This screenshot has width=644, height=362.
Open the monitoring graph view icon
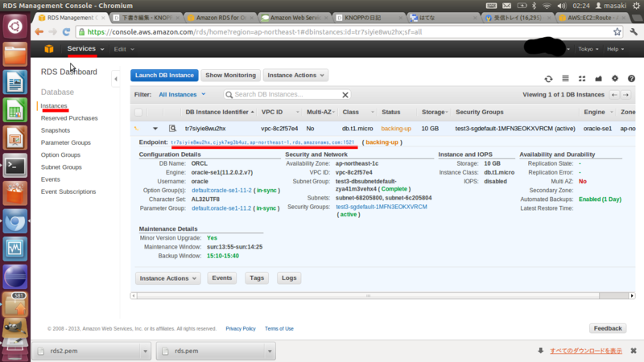pos(598,78)
